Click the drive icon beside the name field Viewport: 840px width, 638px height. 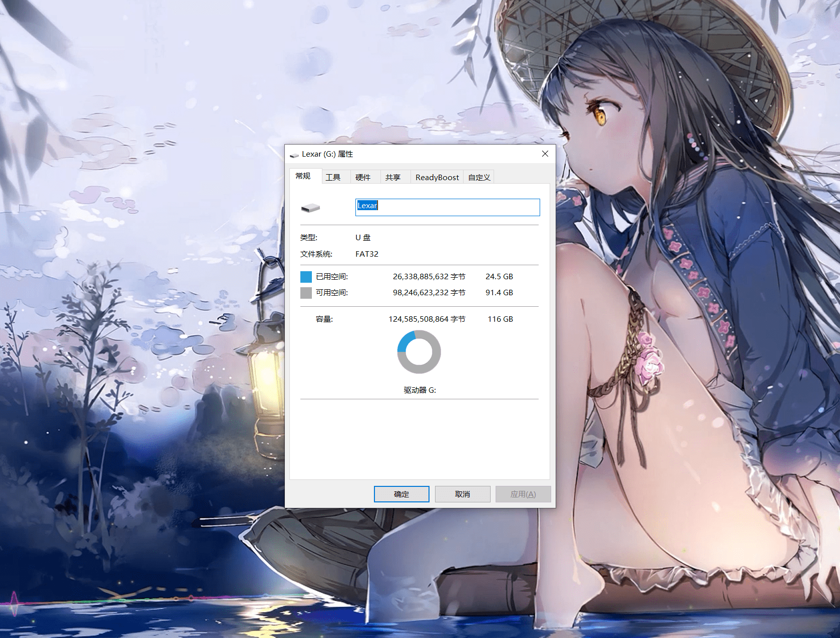(310, 208)
